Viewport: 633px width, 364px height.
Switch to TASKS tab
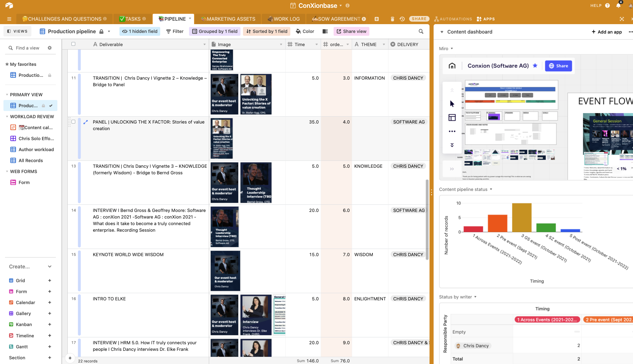click(x=133, y=19)
